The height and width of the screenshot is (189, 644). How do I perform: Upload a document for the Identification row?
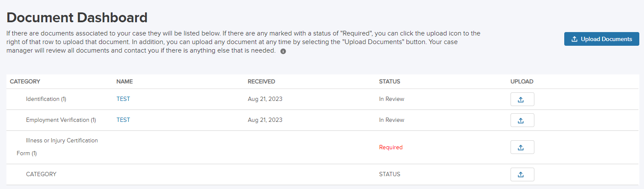[x=522, y=99]
